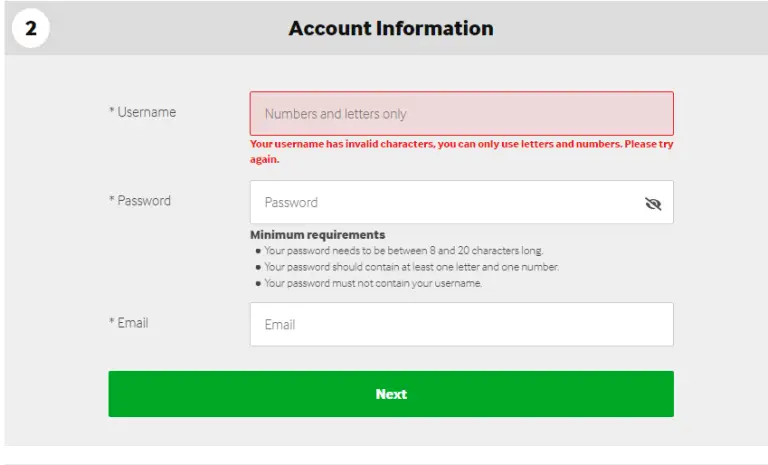Viewport: 768px width, 465px height.
Task: Click the 8 to 20 characters requirement
Action: (x=404, y=251)
